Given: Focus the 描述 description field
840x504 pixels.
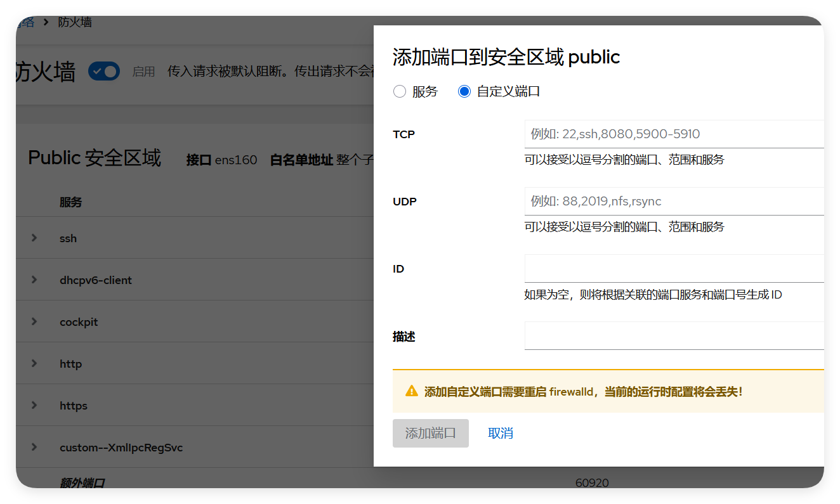Looking at the screenshot, I should click(634, 335).
